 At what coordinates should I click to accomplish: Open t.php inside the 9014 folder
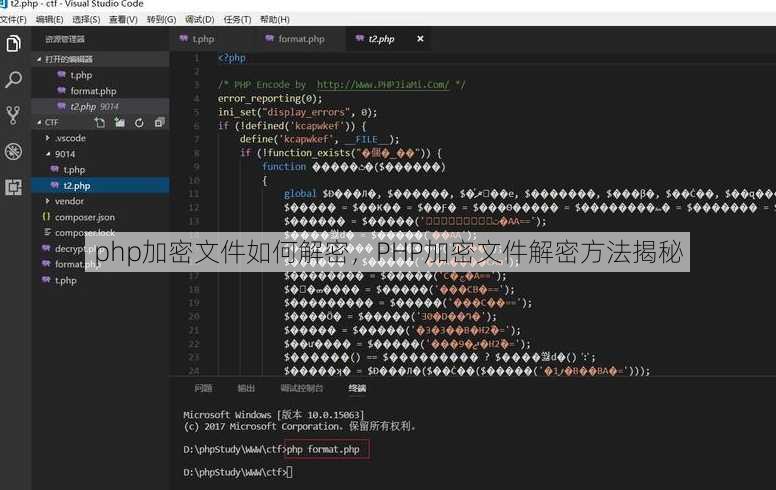point(100,170)
